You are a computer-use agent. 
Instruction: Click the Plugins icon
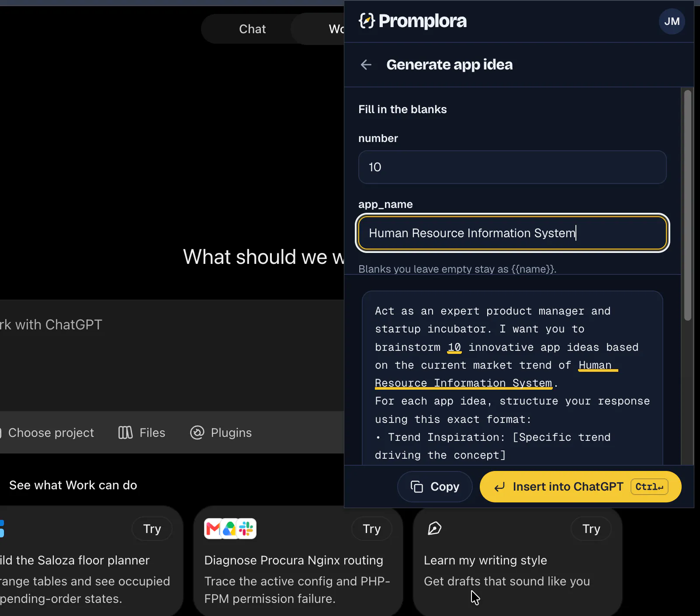pyautogui.click(x=197, y=433)
